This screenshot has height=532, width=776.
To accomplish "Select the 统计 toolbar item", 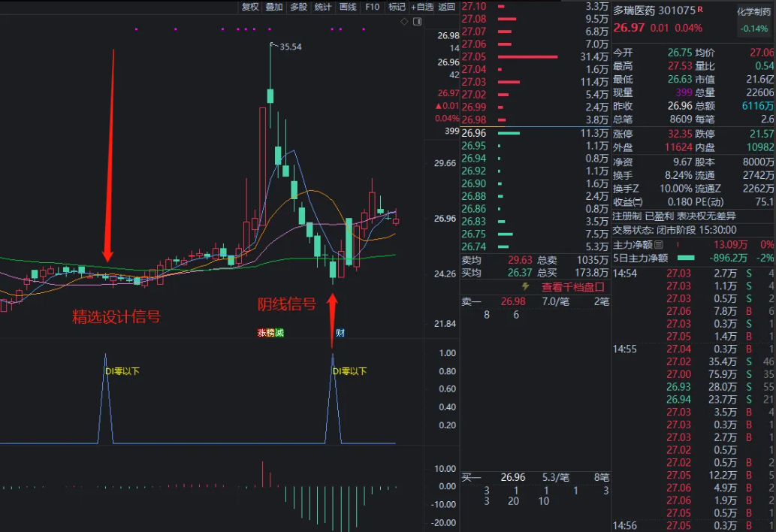I will [323, 7].
